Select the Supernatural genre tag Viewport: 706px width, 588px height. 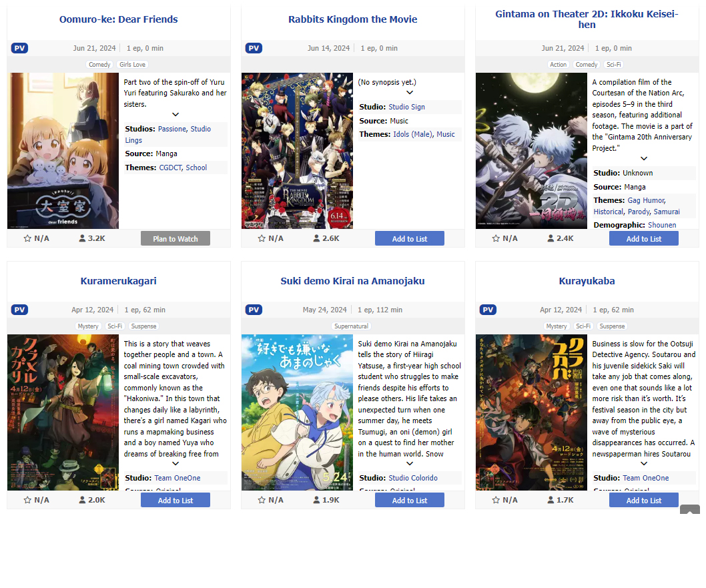351,326
